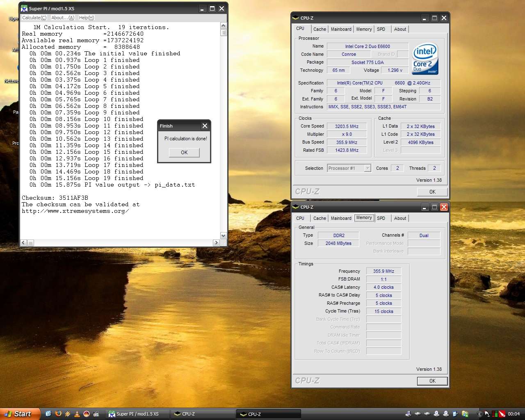Maximize the Super PI window
525x420 pixels.
coord(212,8)
